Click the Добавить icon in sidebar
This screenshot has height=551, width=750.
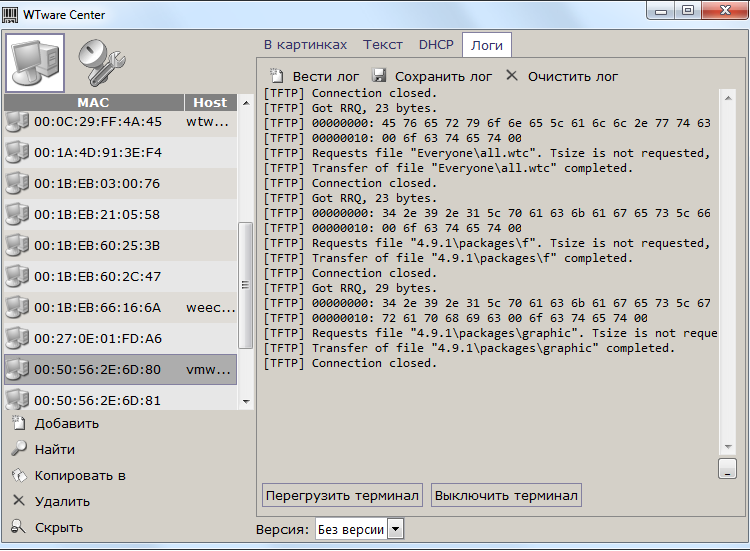click(18, 423)
